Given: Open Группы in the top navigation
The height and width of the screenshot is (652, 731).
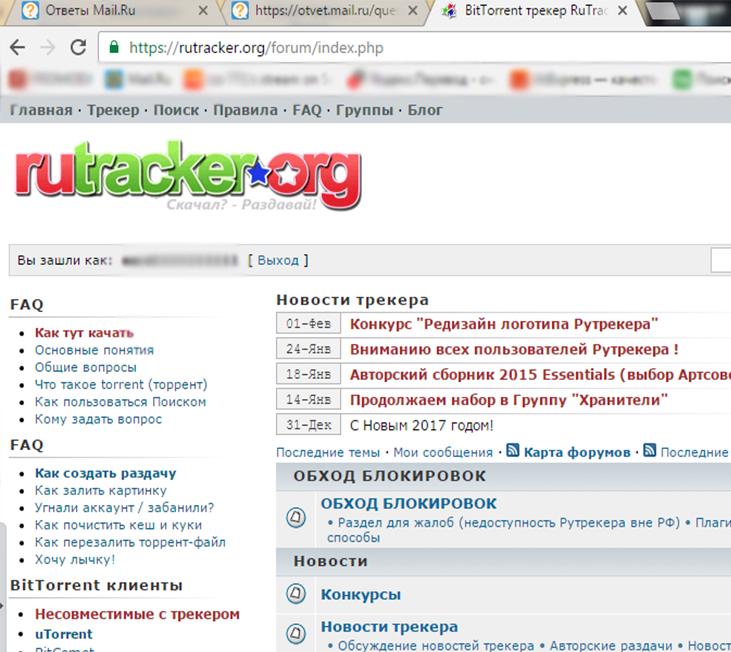Looking at the screenshot, I should [x=365, y=110].
